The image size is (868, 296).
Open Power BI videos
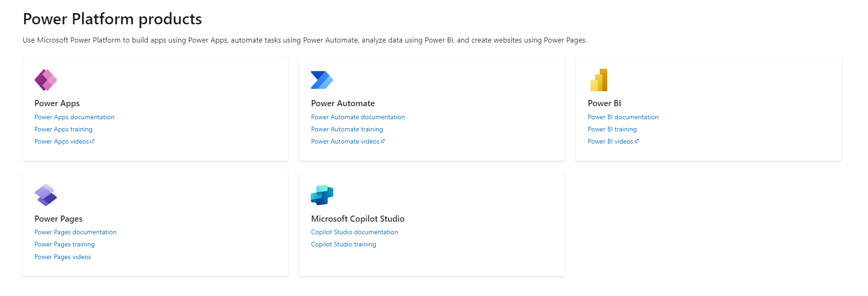pos(610,141)
